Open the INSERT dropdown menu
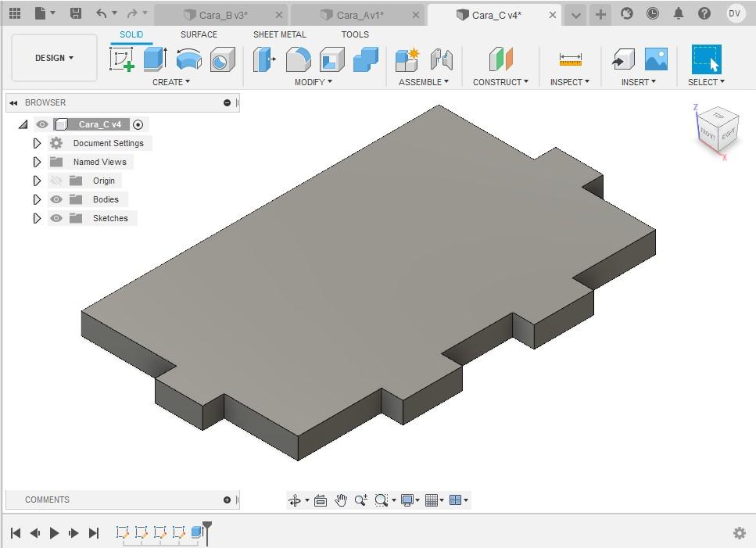The image size is (756, 548). click(x=639, y=82)
